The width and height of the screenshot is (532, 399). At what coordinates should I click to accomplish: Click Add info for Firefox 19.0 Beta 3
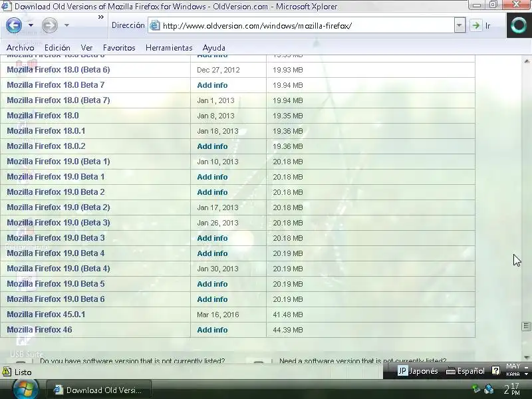point(212,238)
